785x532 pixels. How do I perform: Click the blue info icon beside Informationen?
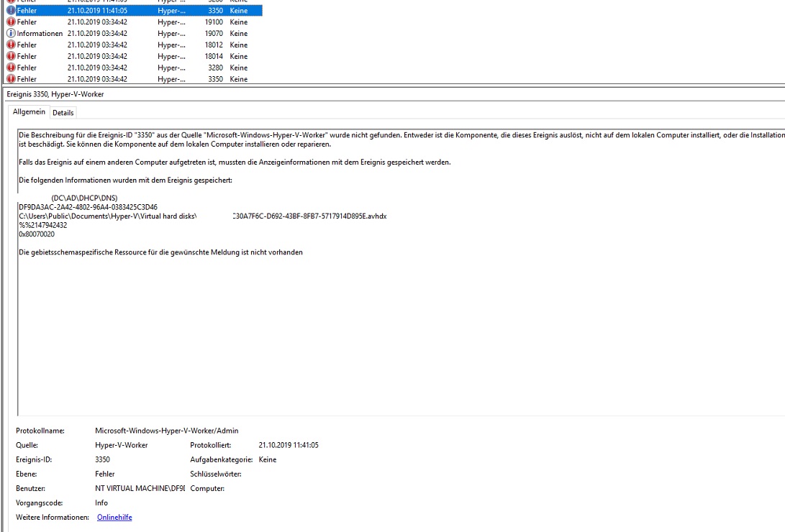(11, 34)
